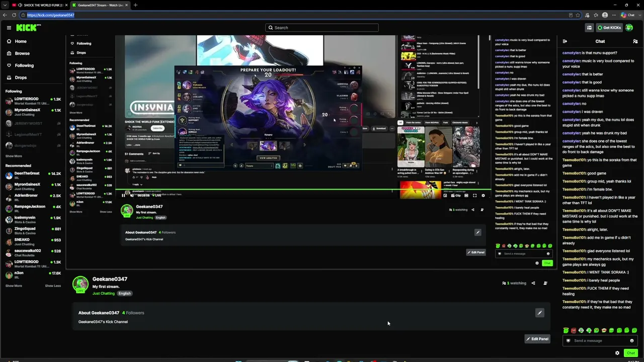Collapse Recommended list with Show Less
The height and width of the screenshot is (362, 644).
(x=53, y=286)
